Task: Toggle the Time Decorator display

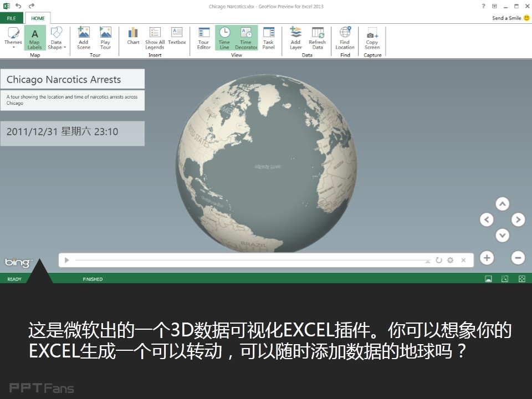Action: coord(246,37)
